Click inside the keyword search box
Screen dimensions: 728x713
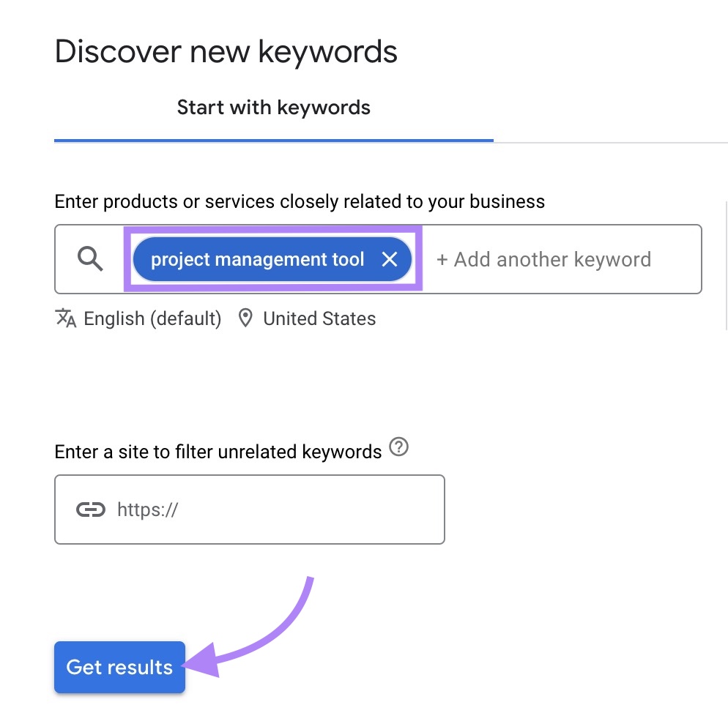tap(542, 259)
